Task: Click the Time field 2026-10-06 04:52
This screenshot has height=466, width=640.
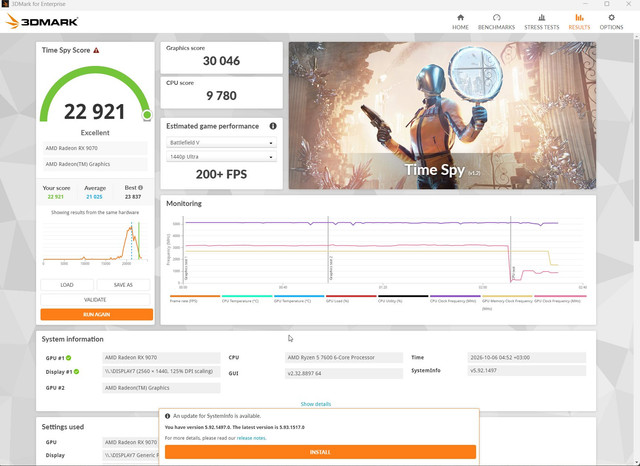Action: pos(527,357)
